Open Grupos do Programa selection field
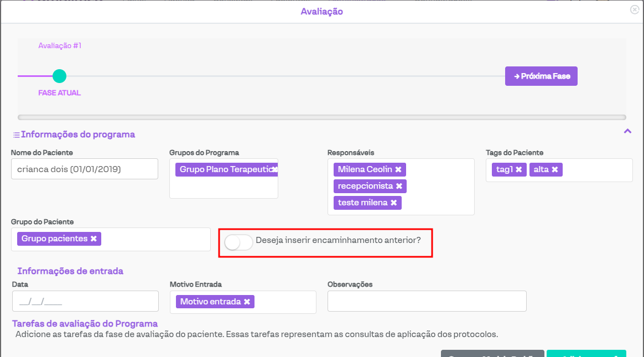644x357 pixels. click(x=224, y=188)
